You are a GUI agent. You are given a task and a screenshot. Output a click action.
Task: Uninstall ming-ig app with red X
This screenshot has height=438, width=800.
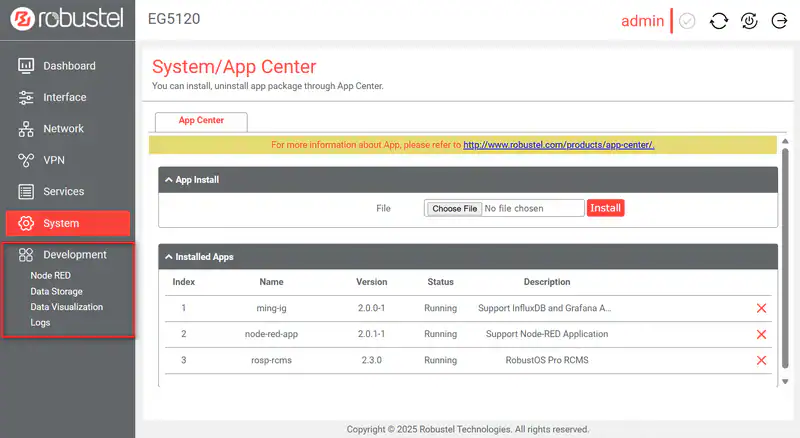pyautogui.click(x=761, y=308)
